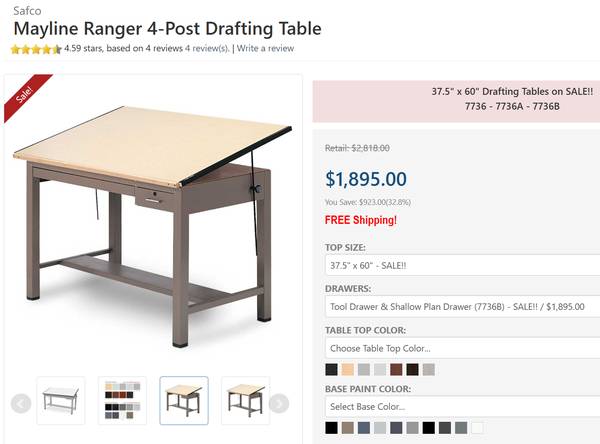Click the Safco brand name
The height and width of the screenshot is (444, 600).
[x=26, y=9]
